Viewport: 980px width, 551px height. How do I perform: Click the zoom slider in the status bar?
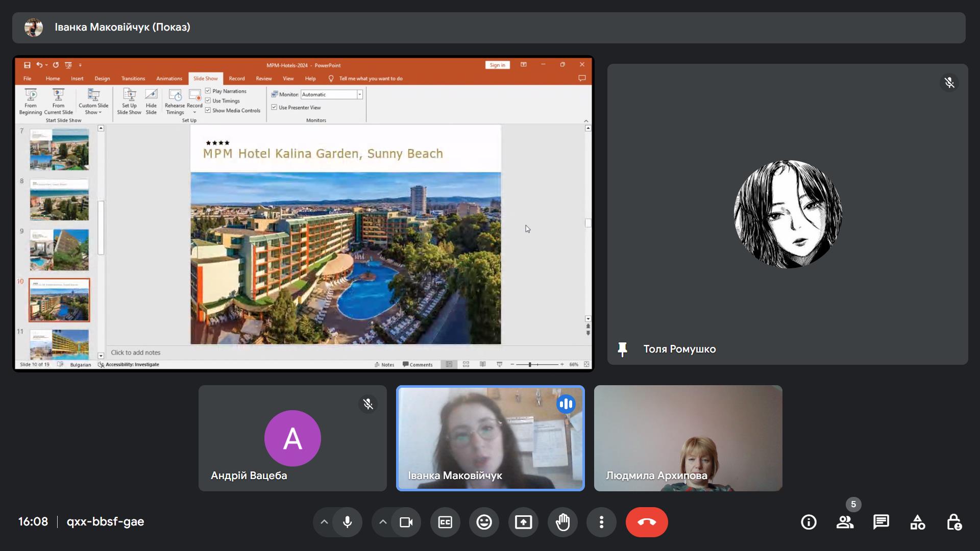[536, 364]
